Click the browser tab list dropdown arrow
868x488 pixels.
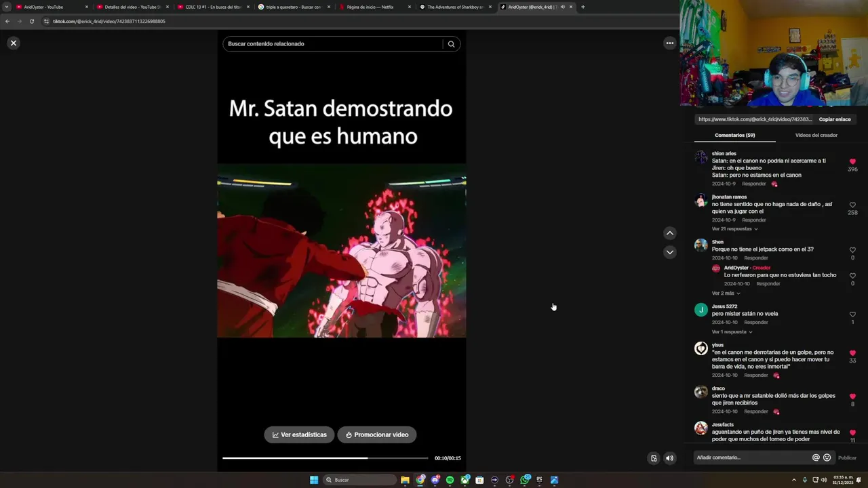point(6,7)
